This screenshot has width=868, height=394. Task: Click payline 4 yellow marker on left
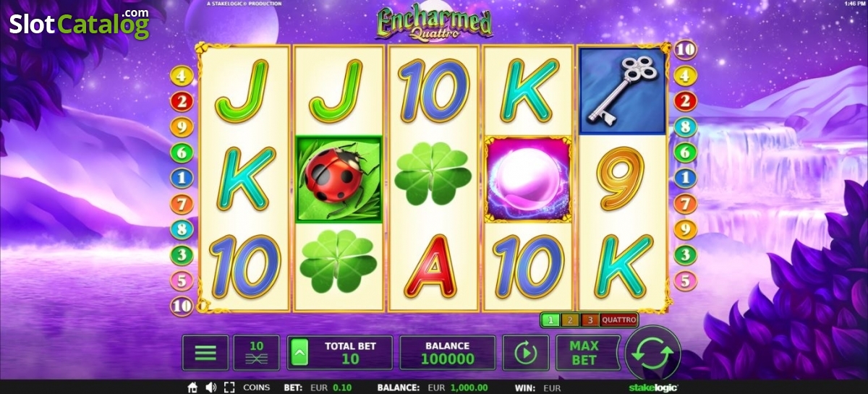pos(182,75)
